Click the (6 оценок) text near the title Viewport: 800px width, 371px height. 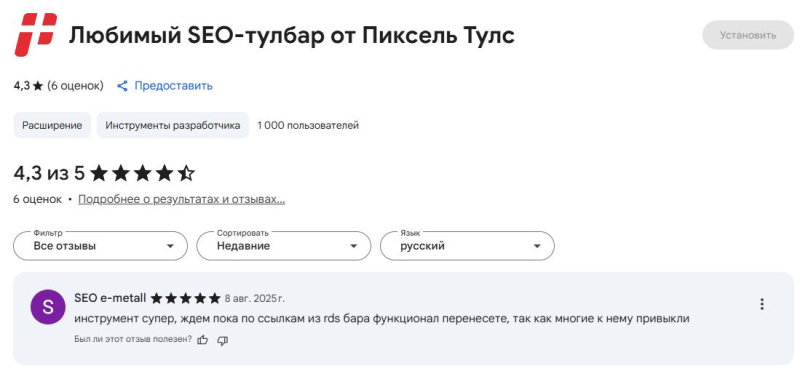tap(76, 86)
